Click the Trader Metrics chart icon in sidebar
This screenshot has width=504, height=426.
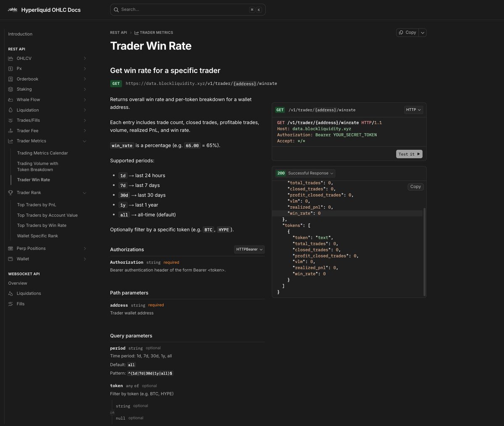click(x=10, y=141)
